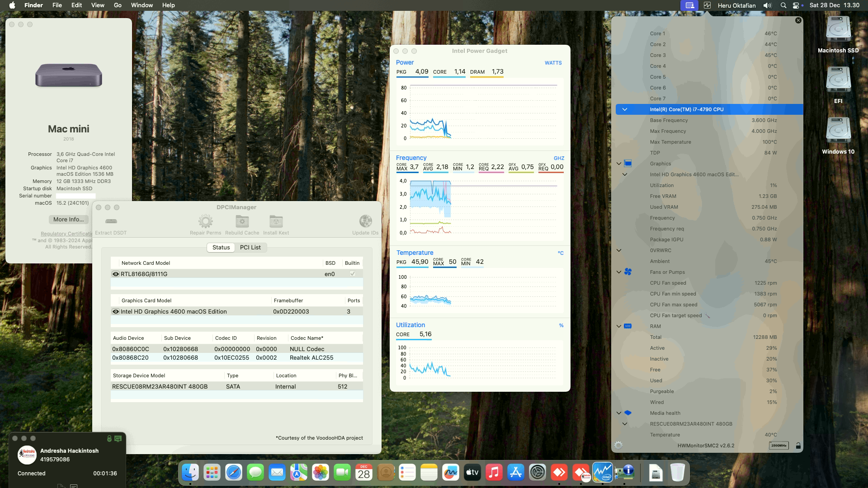The height and width of the screenshot is (488, 868).
Task: Select Realtek ALC255 audio codec row
Action: pyautogui.click(x=237, y=357)
